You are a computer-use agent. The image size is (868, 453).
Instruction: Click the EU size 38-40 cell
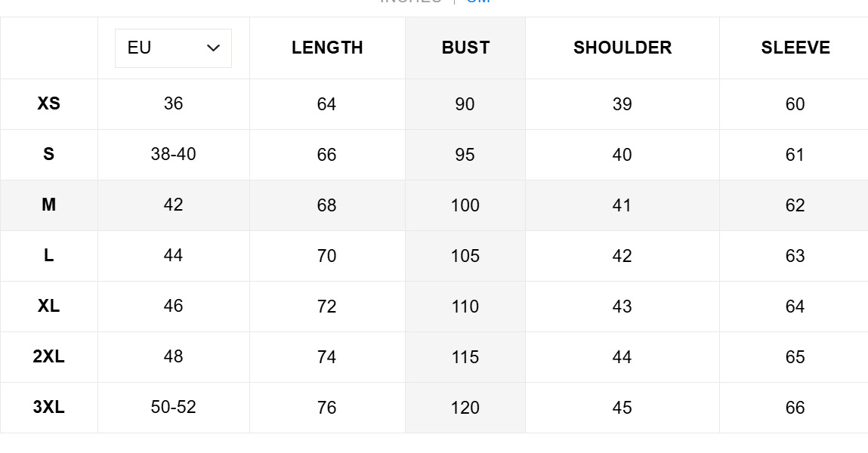[173, 154]
